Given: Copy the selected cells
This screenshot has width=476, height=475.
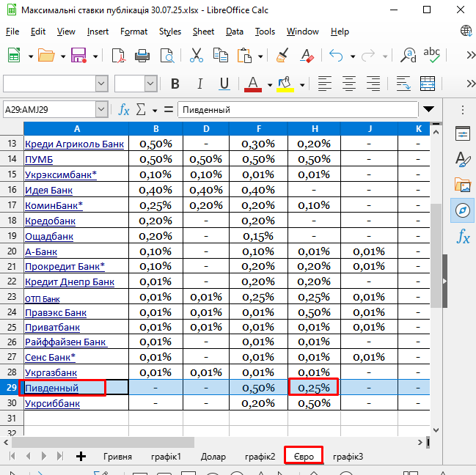Looking at the screenshot, I should point(221,56).
